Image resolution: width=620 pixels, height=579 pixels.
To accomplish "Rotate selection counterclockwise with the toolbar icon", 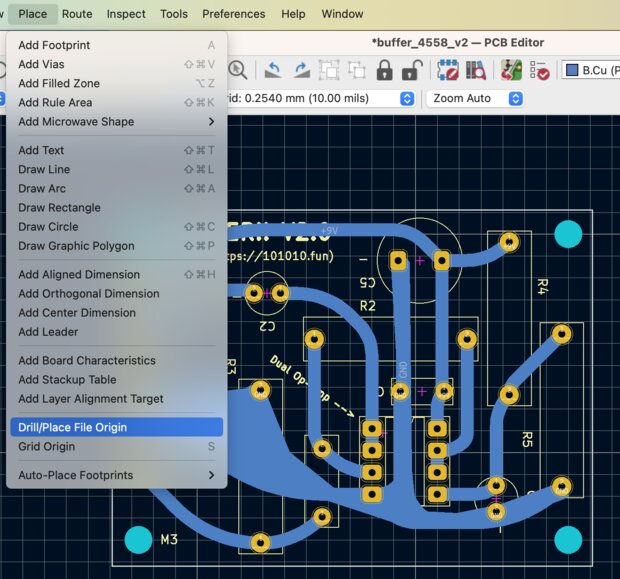I will click(273, 70).
